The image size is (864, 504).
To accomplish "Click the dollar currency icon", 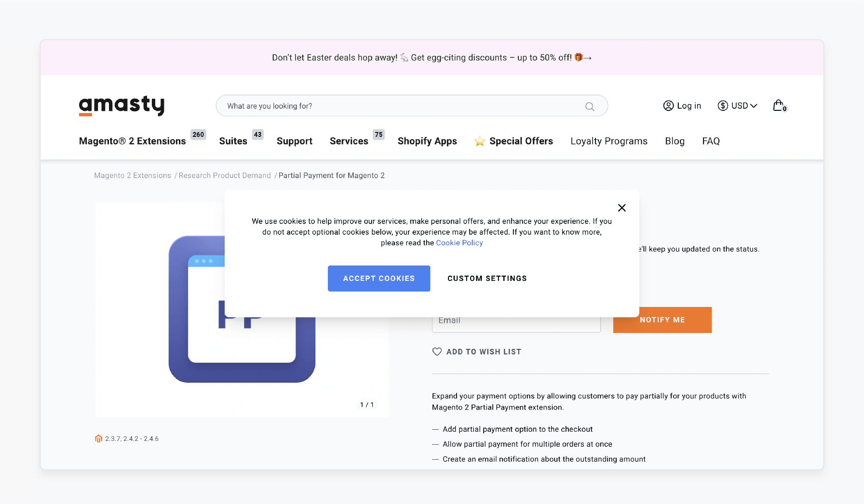I will (x=723, y=106).
